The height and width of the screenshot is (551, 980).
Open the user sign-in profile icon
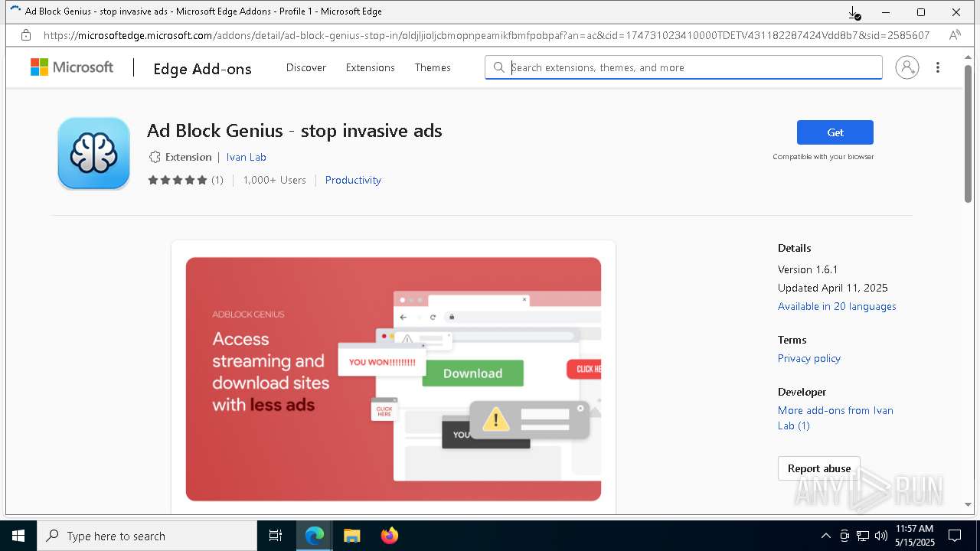click(x=907, y=67)
